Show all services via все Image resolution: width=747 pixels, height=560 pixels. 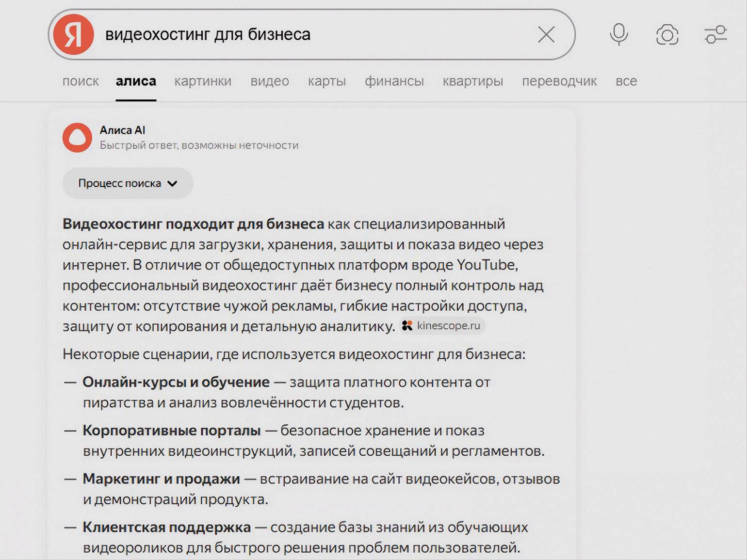click(626, 81)
